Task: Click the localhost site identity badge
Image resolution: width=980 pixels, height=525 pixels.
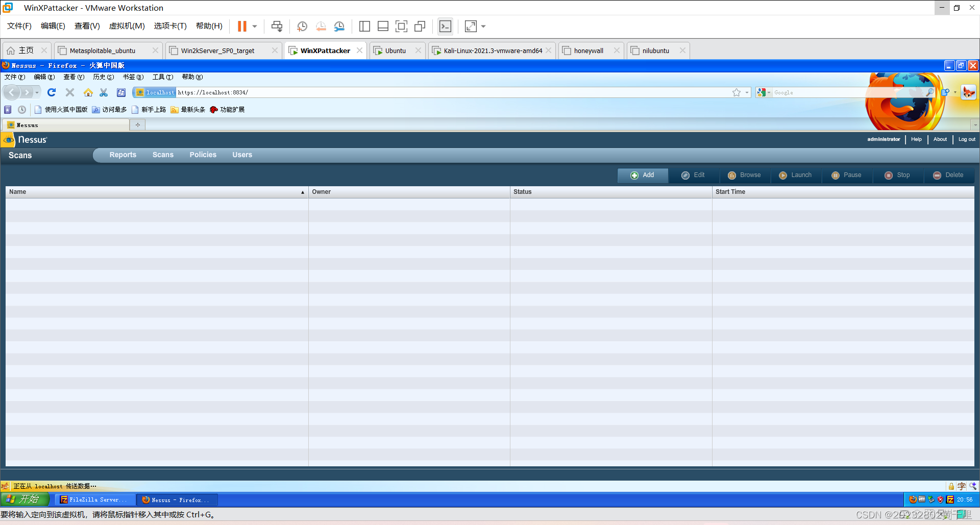Action: click(155, 92)
